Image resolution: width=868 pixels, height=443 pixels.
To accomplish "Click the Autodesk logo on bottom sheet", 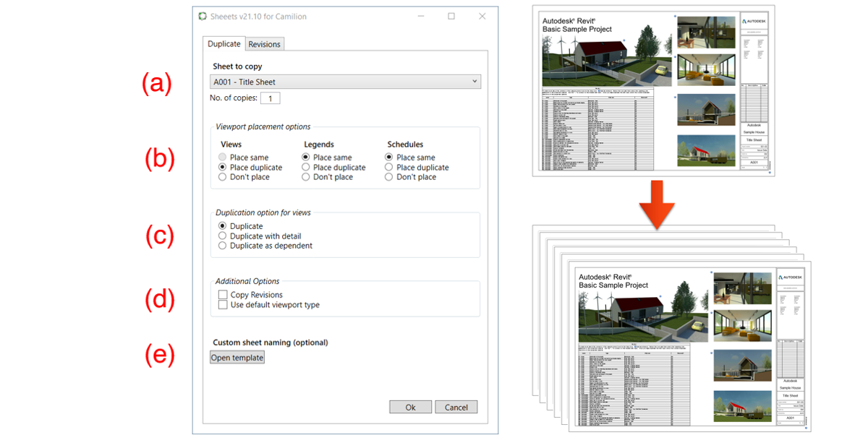I will pos(791,278).
